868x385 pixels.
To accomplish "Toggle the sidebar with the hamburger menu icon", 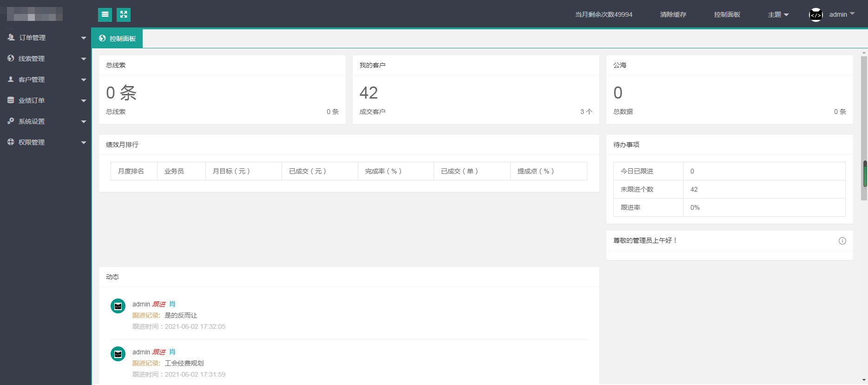I will click(105, 15).
